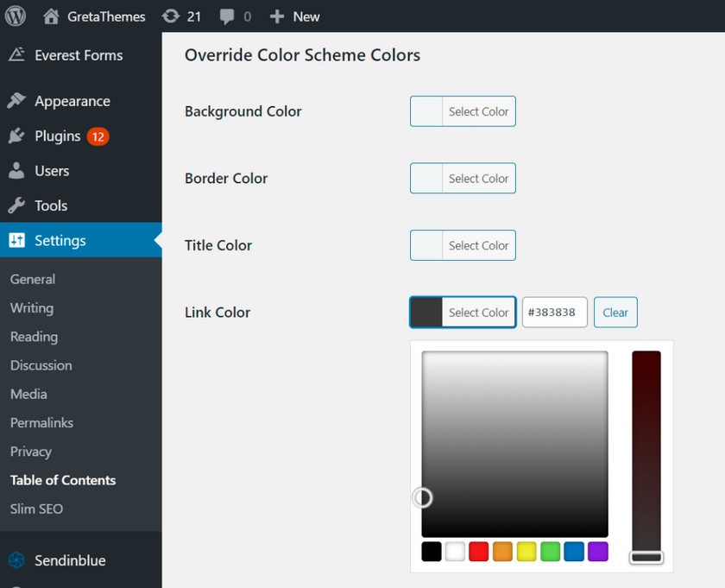Pick the orange palette swatch
This screenshot has width=725, height=588.
(x=502, y=552)
